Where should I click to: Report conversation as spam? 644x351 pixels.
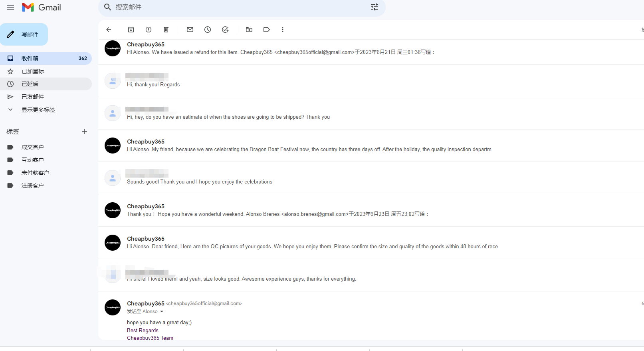[149, 30]
